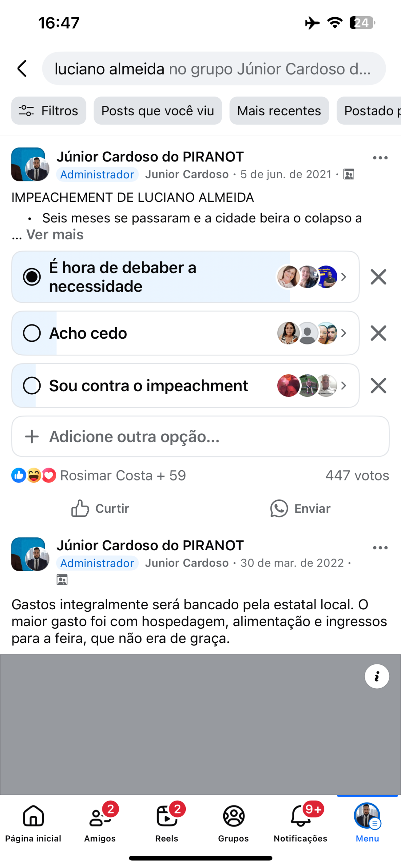Select the 'Mais recentes' filter chip
The image size is (401, 868).
point(279,111)
